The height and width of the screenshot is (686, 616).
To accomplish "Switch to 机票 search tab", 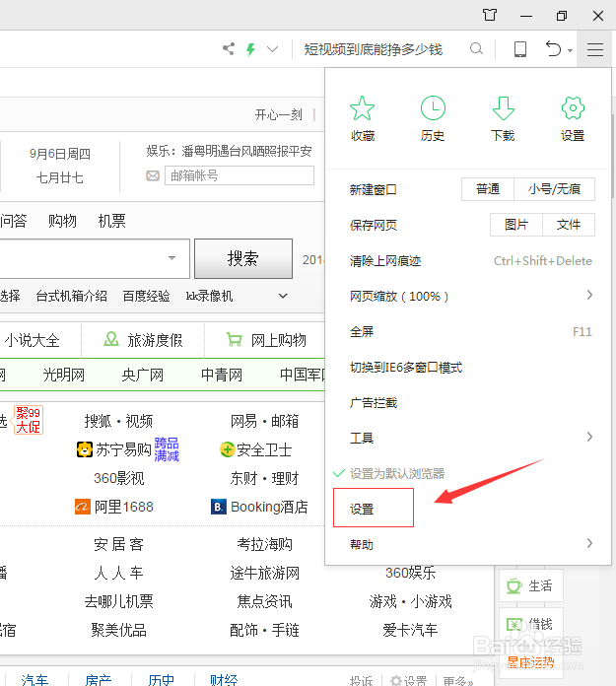I will tap(112, 221).
